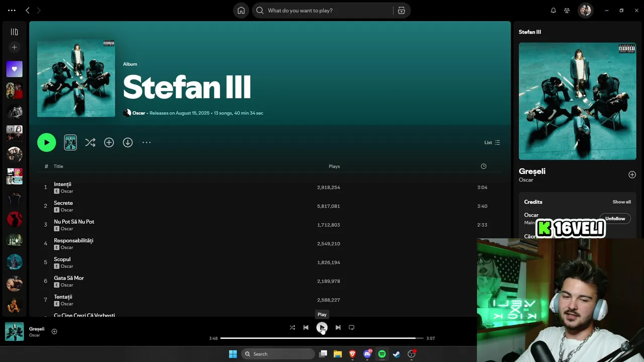Select the track Scopul
This screenshot has height=362, width=644.
point(62,259)
